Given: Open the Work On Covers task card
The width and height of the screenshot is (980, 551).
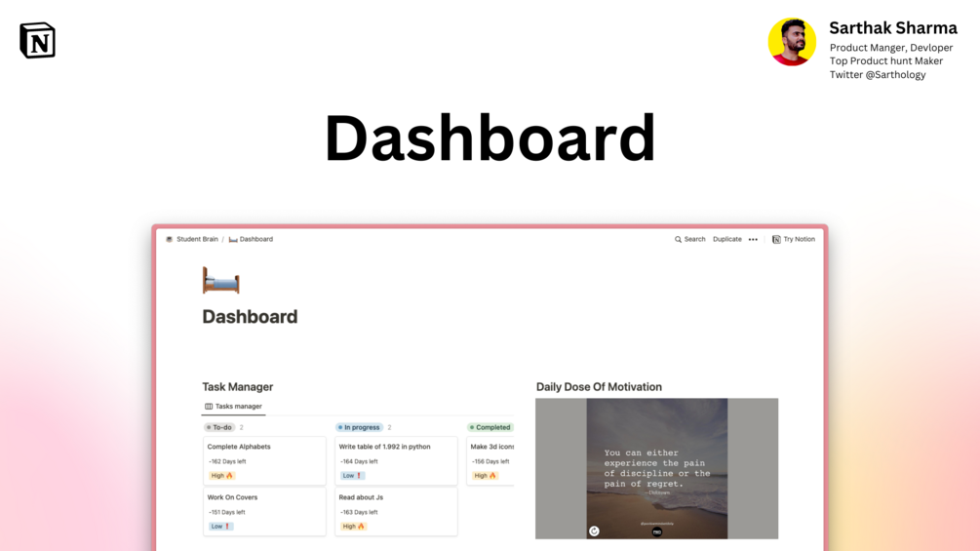Looking at the screenshot, I should tap(264, 512).
